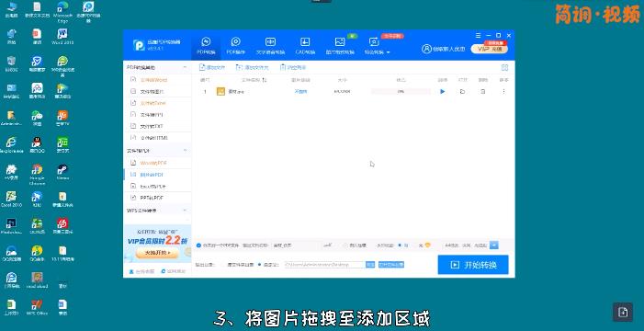This screenshot has height=331, width=644.
Task: Click the 素材.png file thumbnail
Action: tap(221, 92)
